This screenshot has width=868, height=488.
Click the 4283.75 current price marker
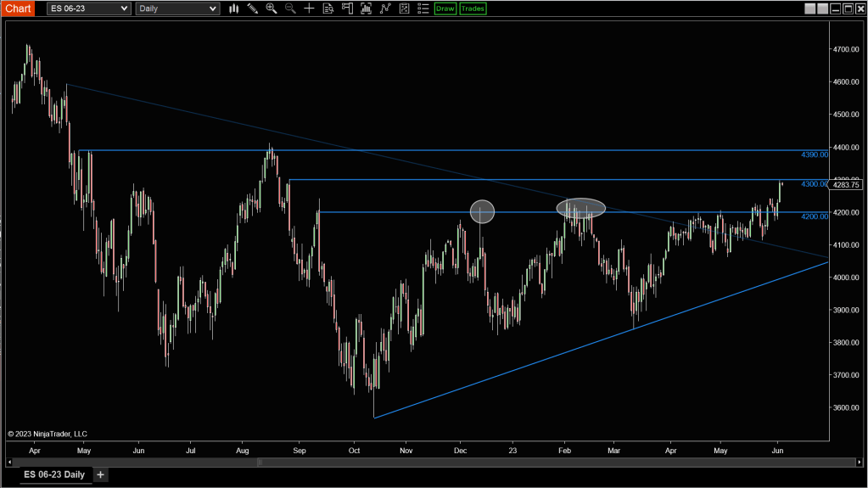(x=848, y=184)
